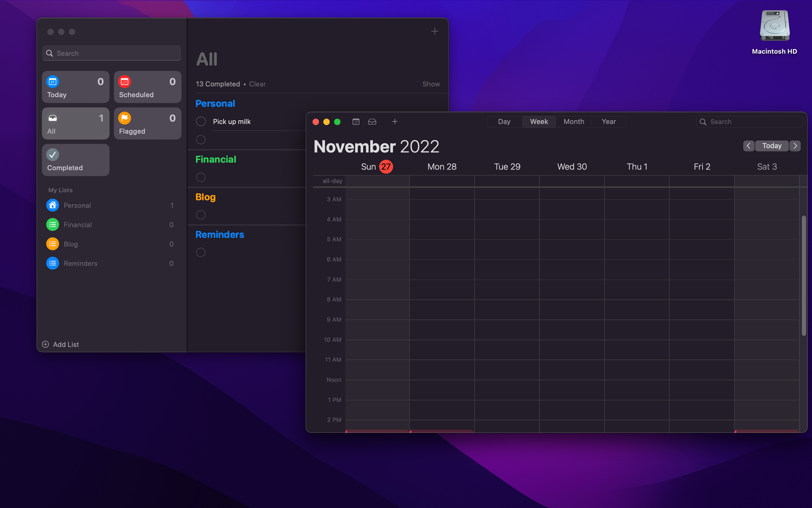Toggle the Blog list empty checkbox
Image resolution: width=812 pixels, height=508 pixels.
[x=201, y=215]
